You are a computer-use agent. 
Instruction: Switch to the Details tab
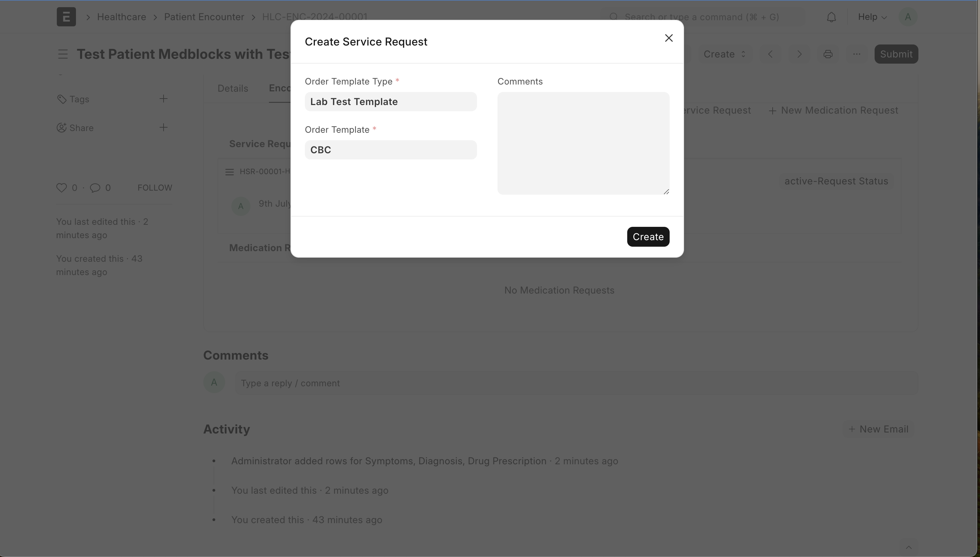(232, 88)
